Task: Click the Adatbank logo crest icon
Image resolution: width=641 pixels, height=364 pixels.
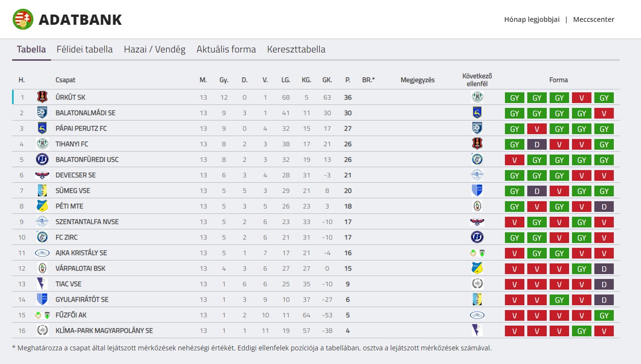Action: 23,19
